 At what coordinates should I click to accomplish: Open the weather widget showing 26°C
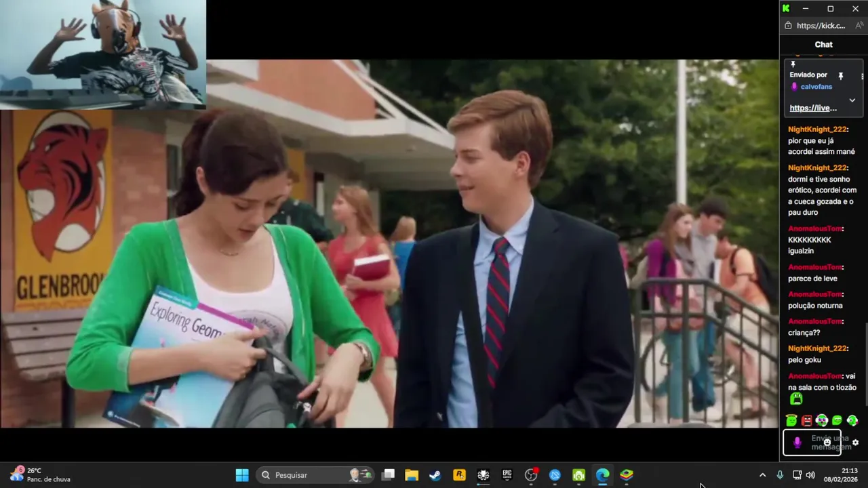coord(39,474)
